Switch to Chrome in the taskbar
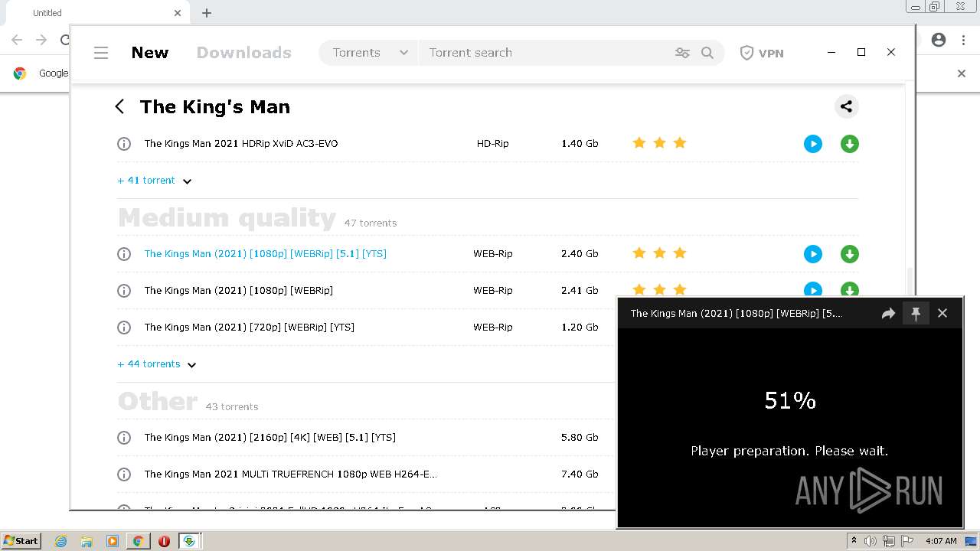Viewport: 980px width, 551px height. (x=139, y=541)
